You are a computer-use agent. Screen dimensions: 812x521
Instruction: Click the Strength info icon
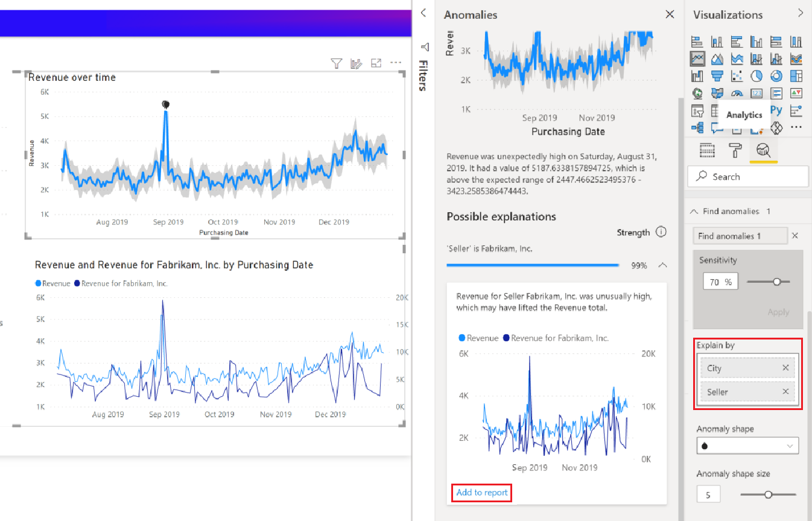661,232
